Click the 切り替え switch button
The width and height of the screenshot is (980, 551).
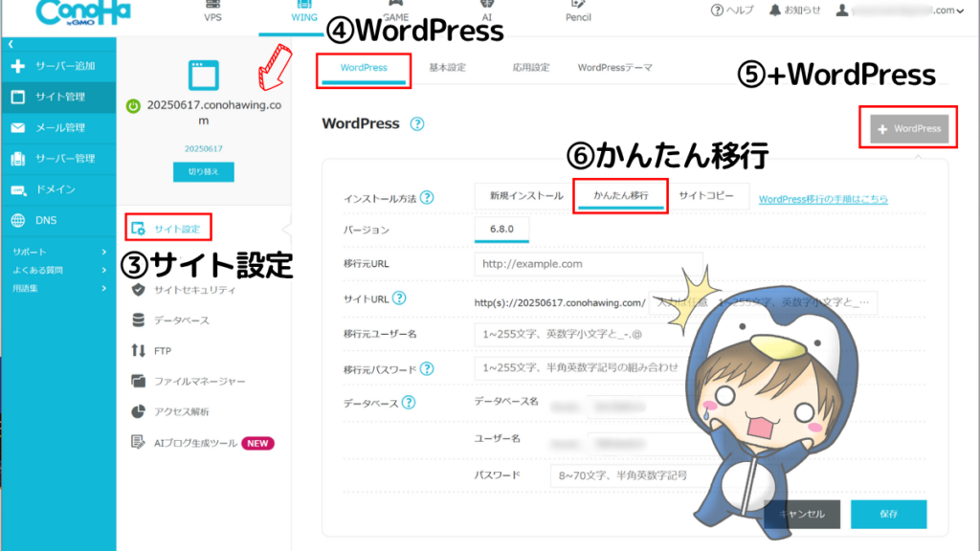pos(204,172)
